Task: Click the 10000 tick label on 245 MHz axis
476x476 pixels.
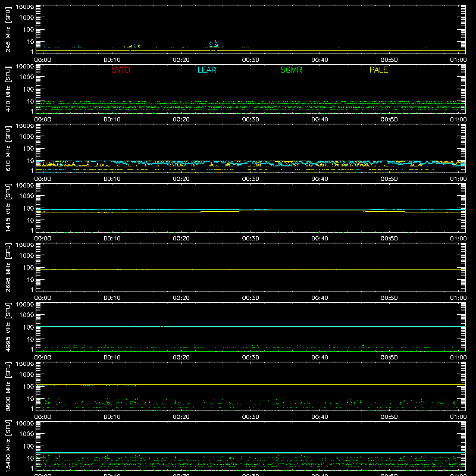Action: (25, 7)
